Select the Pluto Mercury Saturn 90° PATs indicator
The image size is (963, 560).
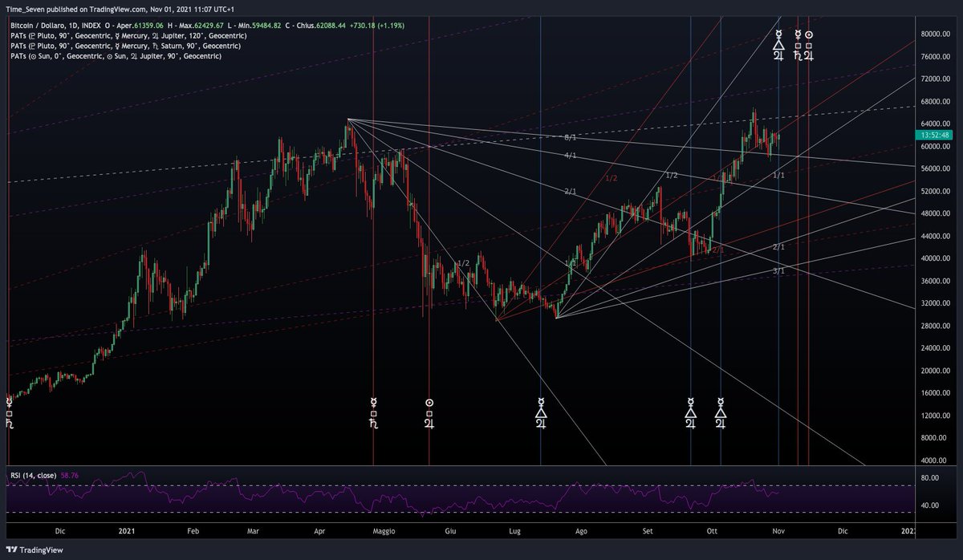click(125, 46)
